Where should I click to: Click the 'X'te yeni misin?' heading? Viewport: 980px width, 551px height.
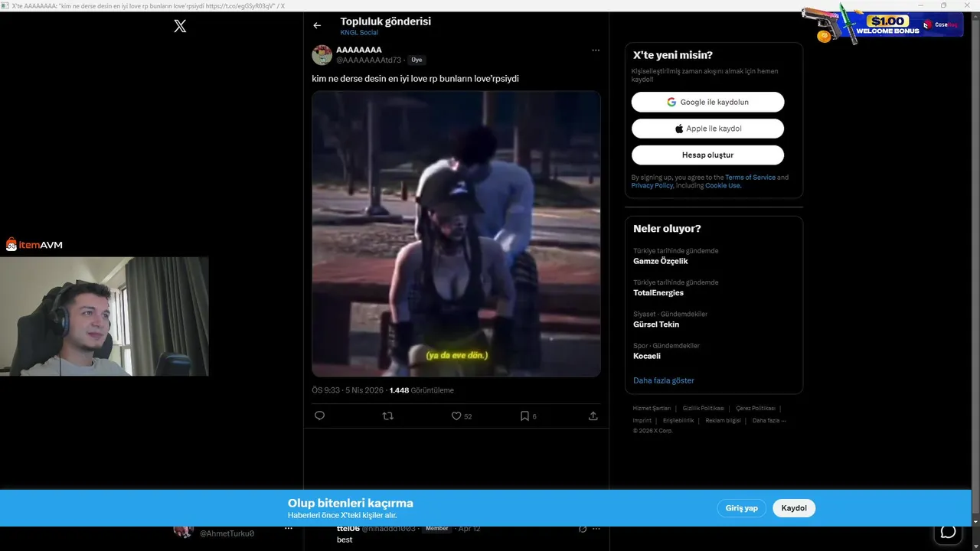pos(673,55)
